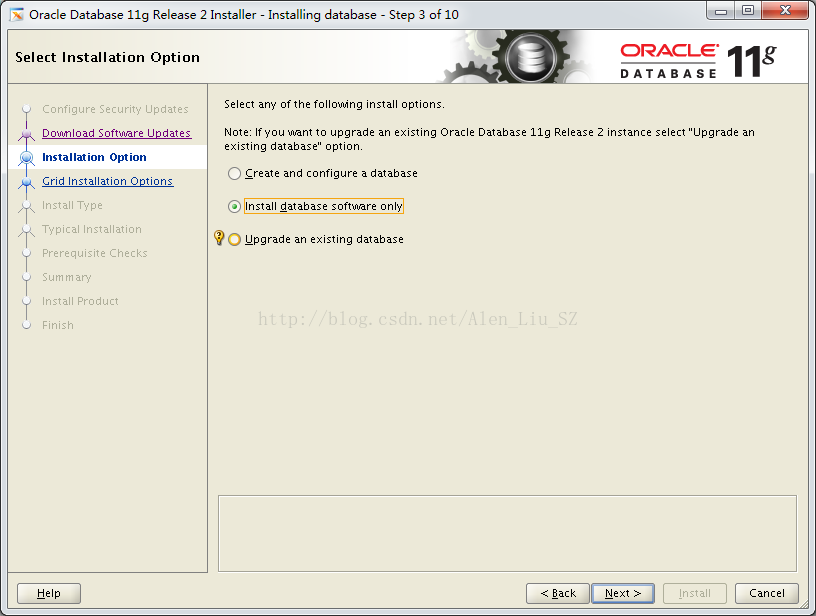Click the Installation Option step node icon
The height and width of the screenshot is (616, 816).
(27, 158)
